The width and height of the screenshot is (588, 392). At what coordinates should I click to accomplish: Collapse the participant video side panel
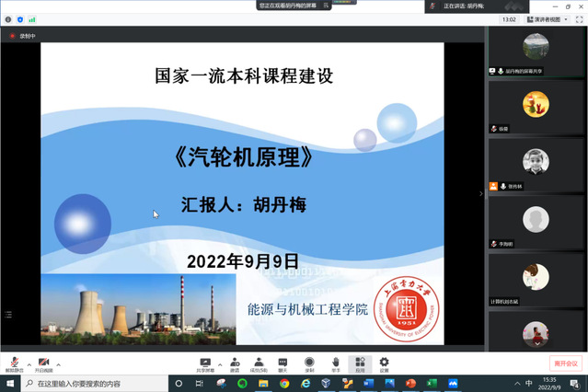[x=480, y=193]
